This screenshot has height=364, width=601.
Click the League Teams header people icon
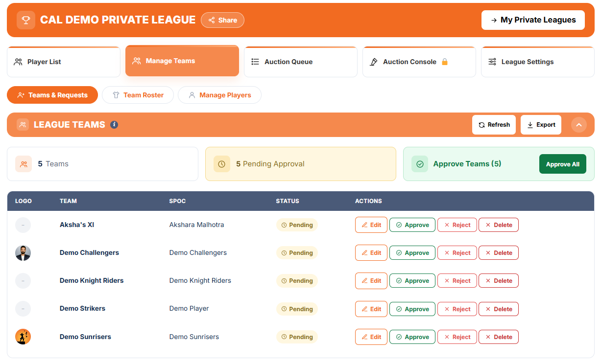pyautogui.click(x=23, y=125)
